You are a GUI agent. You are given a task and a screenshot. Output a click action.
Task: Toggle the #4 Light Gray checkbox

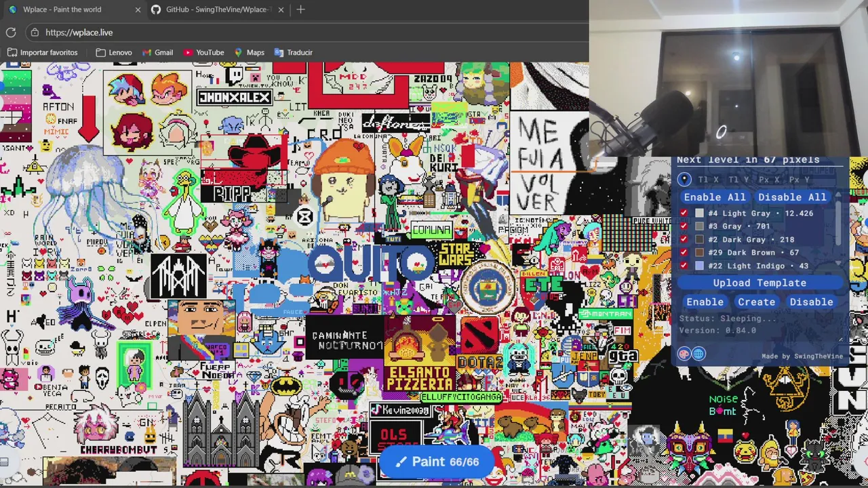click(684, 213)
